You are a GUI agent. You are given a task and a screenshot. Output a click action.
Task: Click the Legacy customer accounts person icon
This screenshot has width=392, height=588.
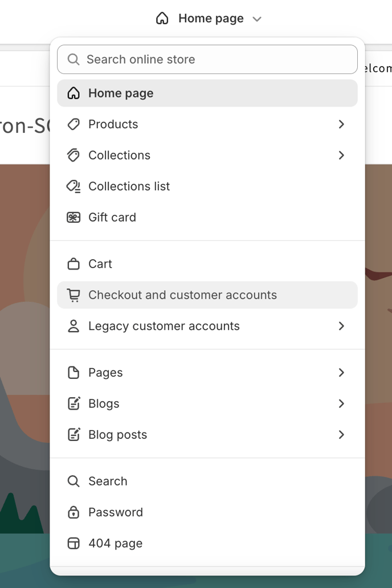coord(73,326)
